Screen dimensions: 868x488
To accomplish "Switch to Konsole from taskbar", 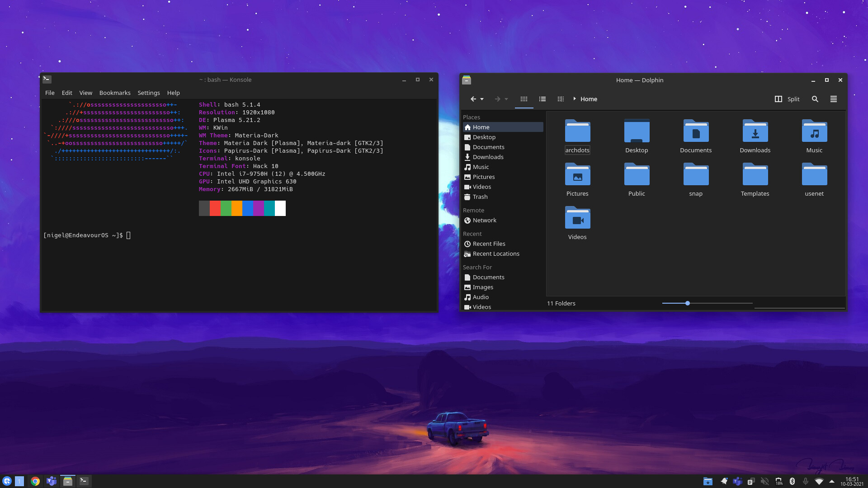I will (84, 481).
